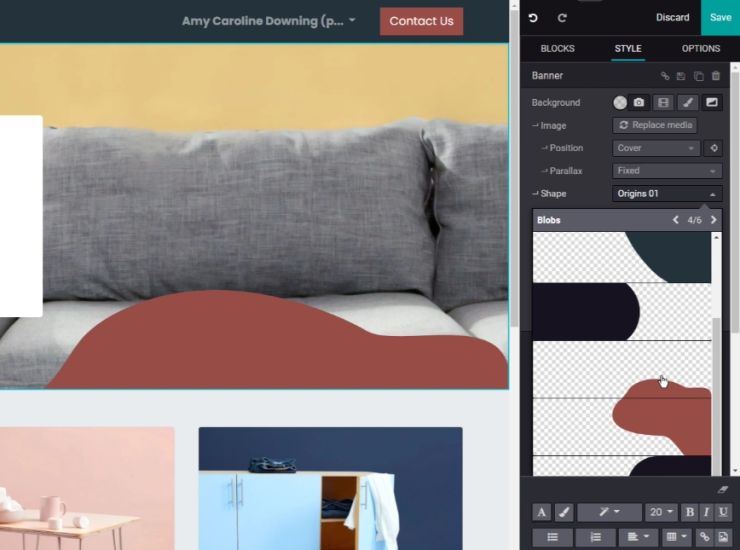Open the Parallax Fixed dropdown

(x=667, y=171)
